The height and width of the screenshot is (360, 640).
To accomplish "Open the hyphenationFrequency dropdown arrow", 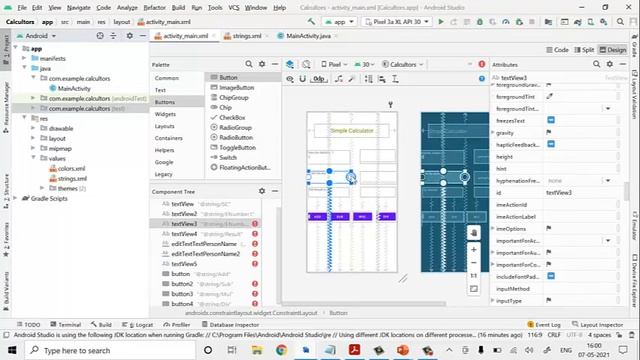I will click(608, 180).
